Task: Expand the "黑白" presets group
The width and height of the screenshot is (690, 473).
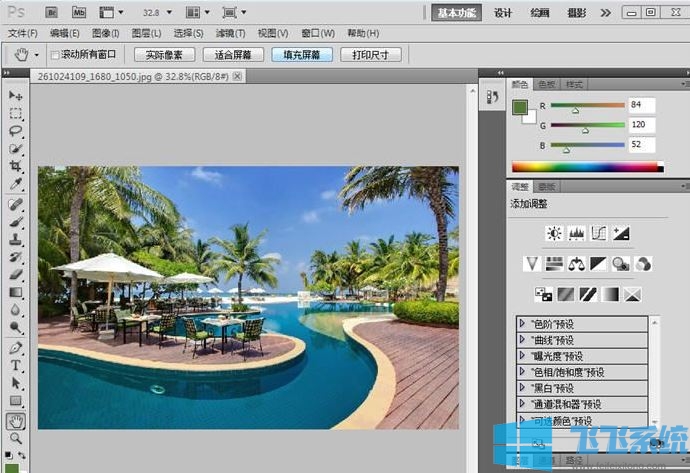Action: [522, 387]
